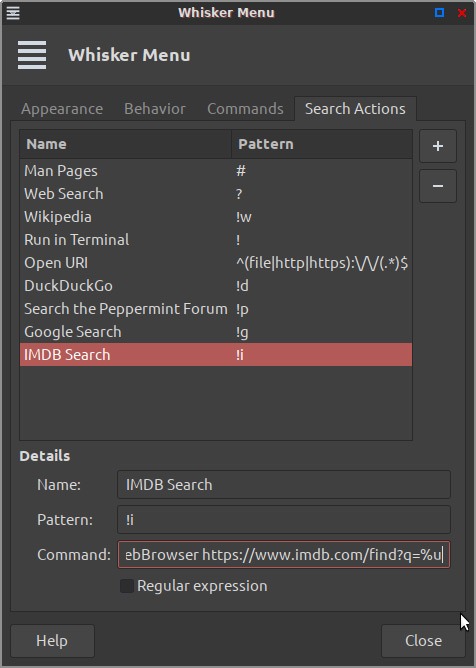Click the Help button

click(x=52, y=641)
